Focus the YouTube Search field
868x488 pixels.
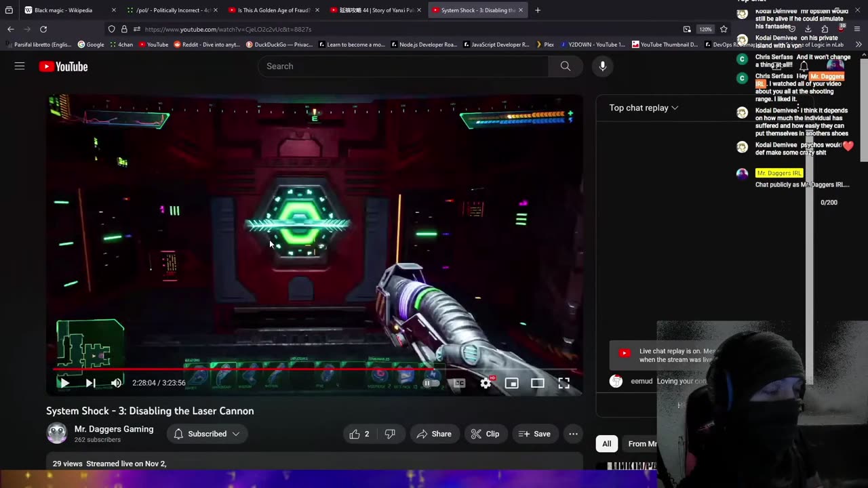pos(403,66)
